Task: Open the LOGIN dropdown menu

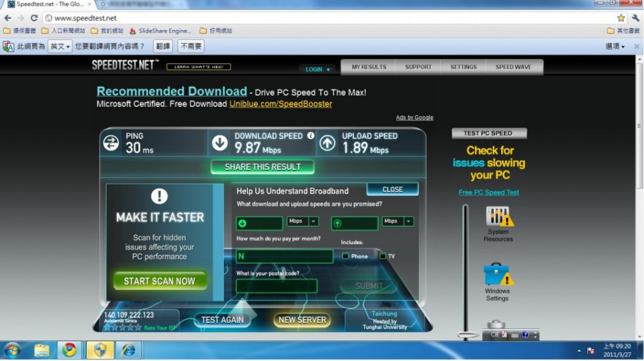Action: click(x=318, y=70)
